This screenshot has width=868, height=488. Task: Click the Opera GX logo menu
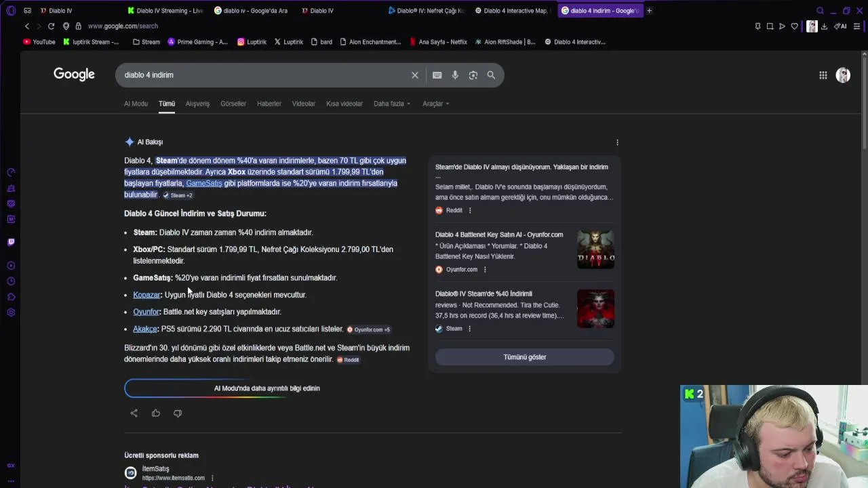click(11, 10)
